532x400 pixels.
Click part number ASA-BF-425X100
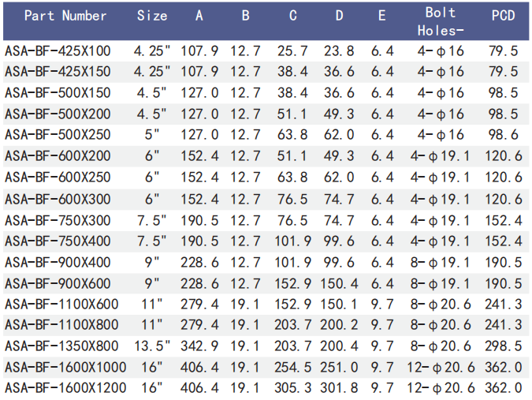58,51
